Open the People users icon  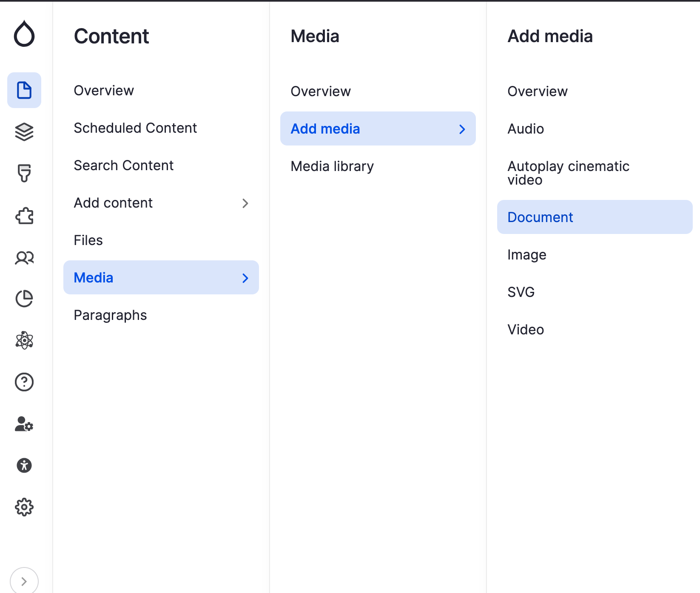(24, 257)
